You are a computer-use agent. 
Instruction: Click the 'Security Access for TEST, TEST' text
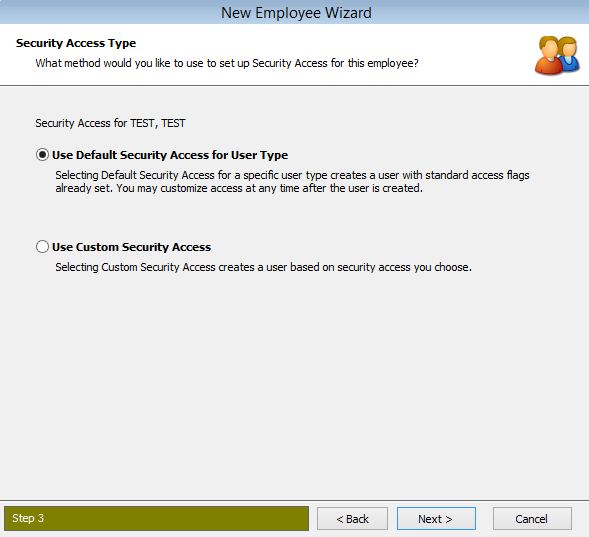(x=110, y=123)
